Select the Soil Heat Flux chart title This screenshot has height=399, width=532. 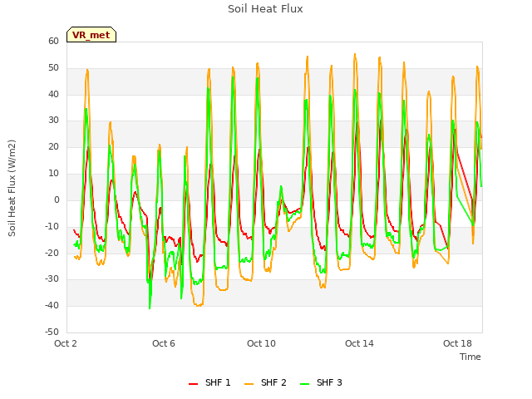[x=265, y=9]
